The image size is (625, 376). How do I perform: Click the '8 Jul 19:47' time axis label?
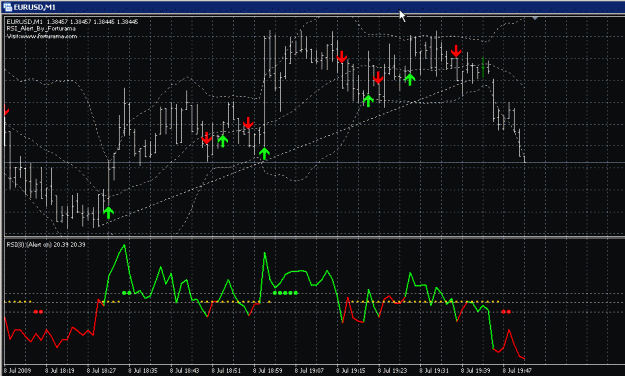(517, 370)
